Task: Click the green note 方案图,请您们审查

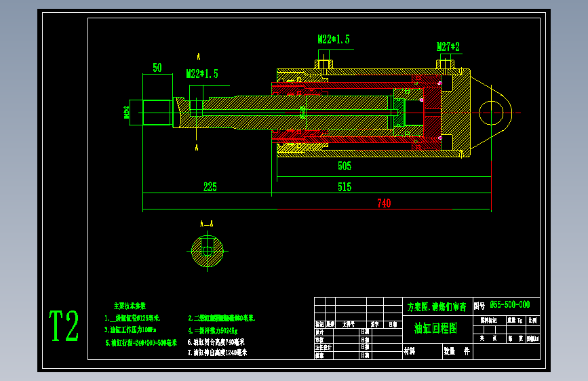Action: point(437,307)
